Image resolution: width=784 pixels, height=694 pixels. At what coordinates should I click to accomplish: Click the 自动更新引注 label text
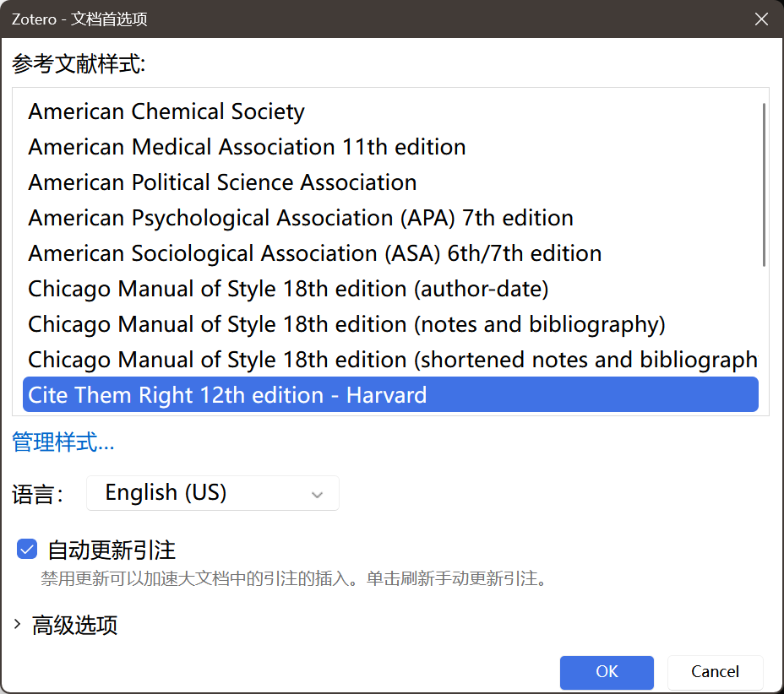(x=112, y=550)
